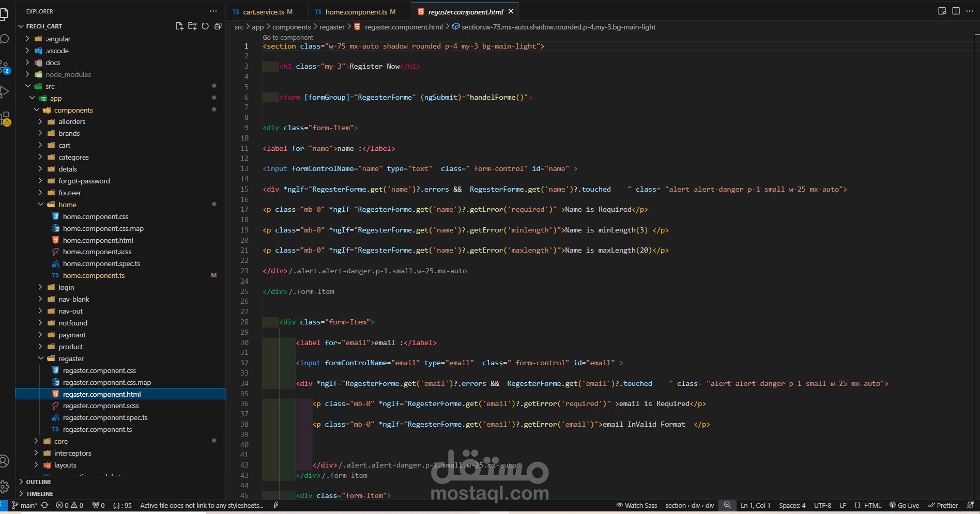Open the Manage gear icon
The height and width of the screenshot is (514, 980).
tap(4, 486)
